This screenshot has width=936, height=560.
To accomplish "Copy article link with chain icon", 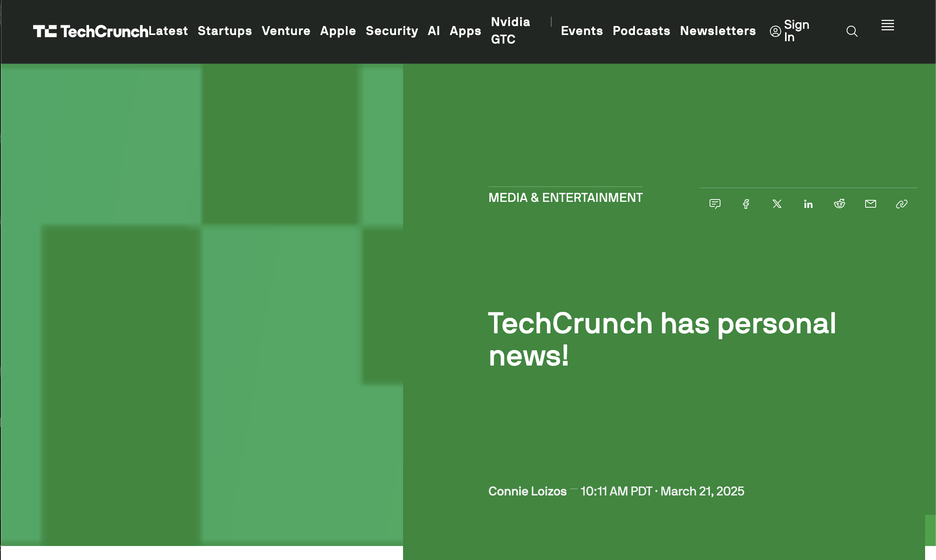I will (x=902, y=204).
